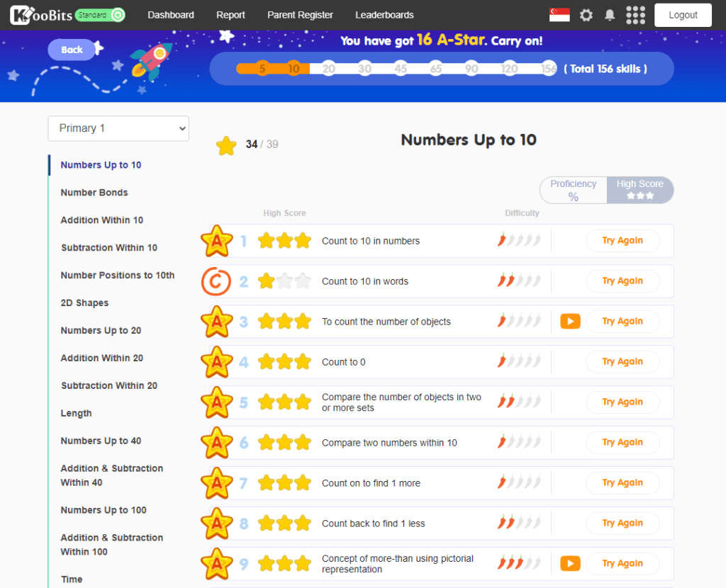726x588 pixels.
Task: Click the 20 milestone on progress bar
Action: click(x=329, y=69)
